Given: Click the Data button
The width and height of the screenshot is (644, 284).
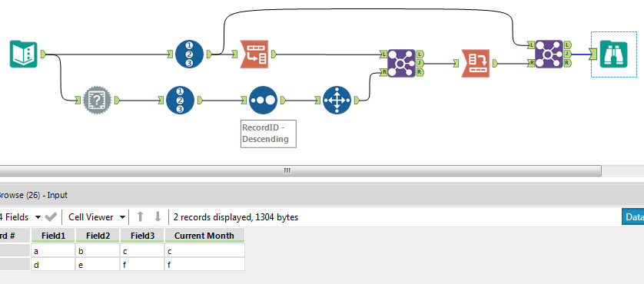Looking at the screenshot, I should pyautogui.click(x=633, y=216).
